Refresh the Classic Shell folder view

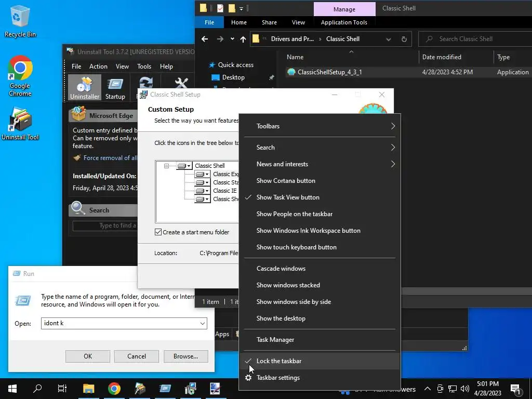[x=404, y=39]
